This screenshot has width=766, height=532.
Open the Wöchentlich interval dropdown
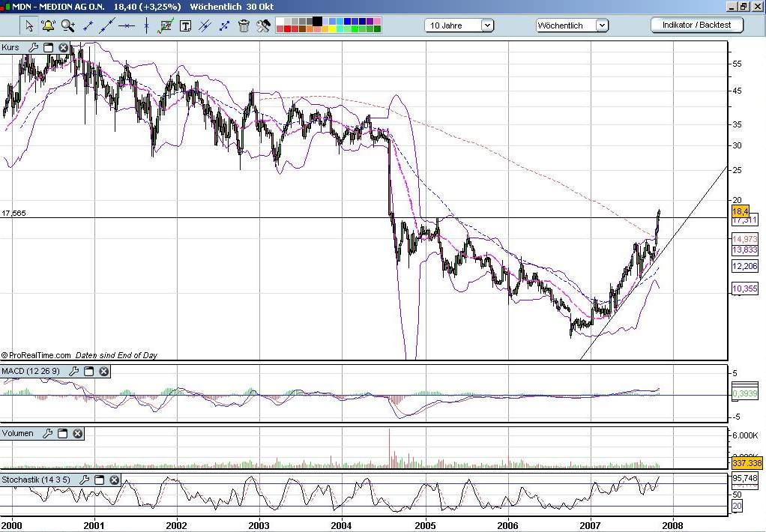click(x=572, y=25)
